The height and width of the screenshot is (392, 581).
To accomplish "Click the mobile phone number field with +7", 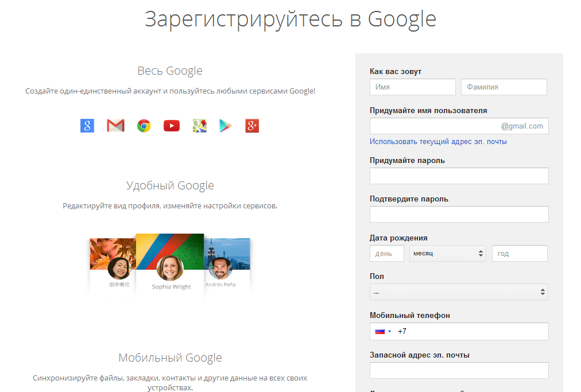I will pos(459,332).
